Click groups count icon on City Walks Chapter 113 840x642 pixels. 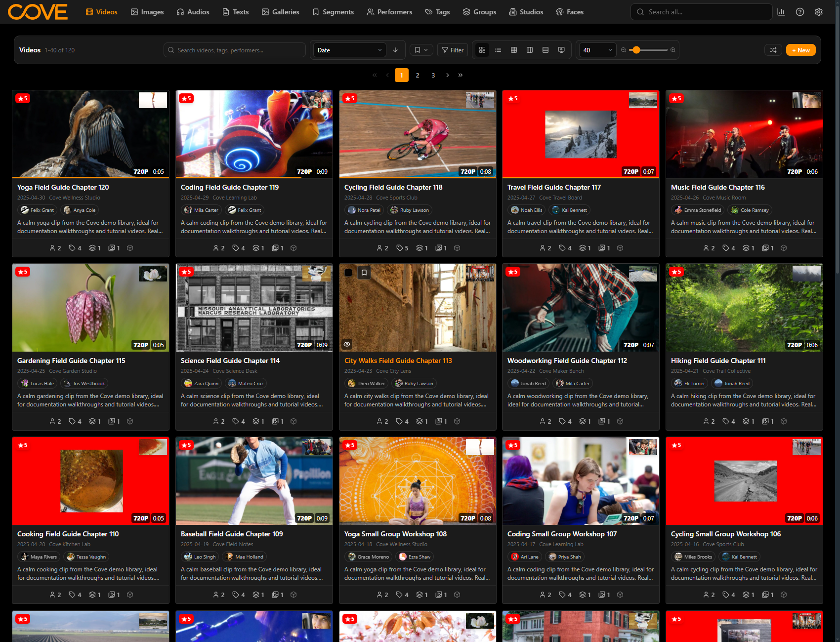coord(422,421)
